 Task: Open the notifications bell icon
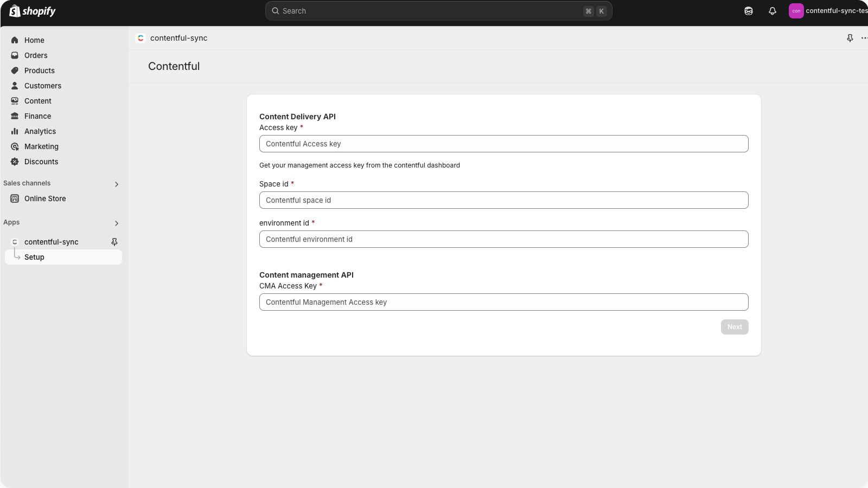coord(773,11)
